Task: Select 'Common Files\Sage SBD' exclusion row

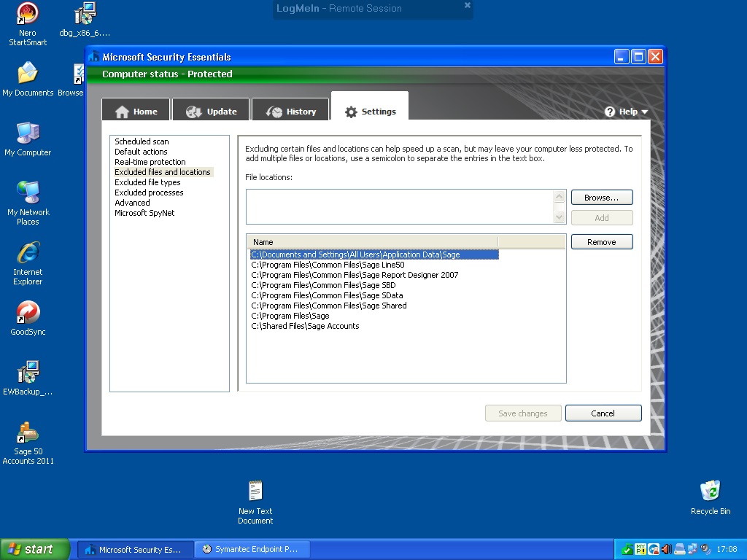Action: coord(323,285)
